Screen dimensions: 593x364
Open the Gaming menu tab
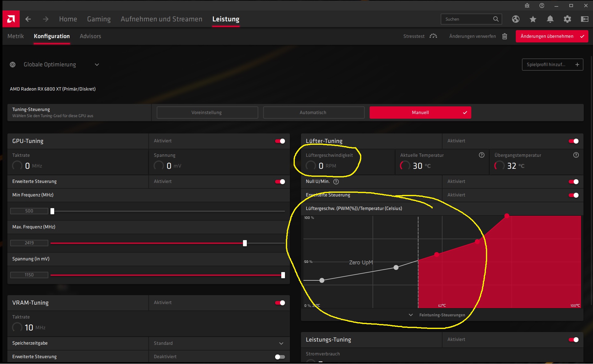click(x=99, y=19)
